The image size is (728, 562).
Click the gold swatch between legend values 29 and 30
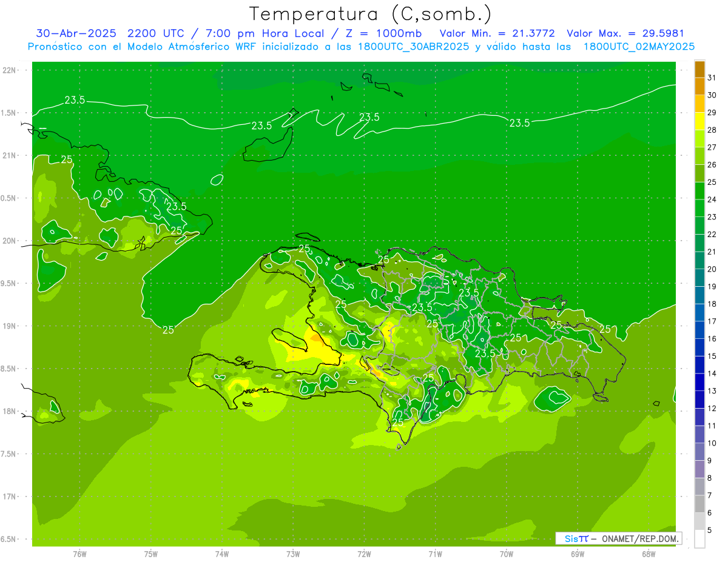coord(699,104)
